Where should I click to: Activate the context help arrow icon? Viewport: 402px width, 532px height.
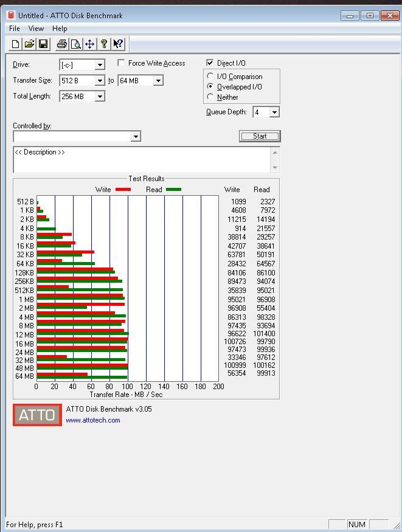point(118,44)
